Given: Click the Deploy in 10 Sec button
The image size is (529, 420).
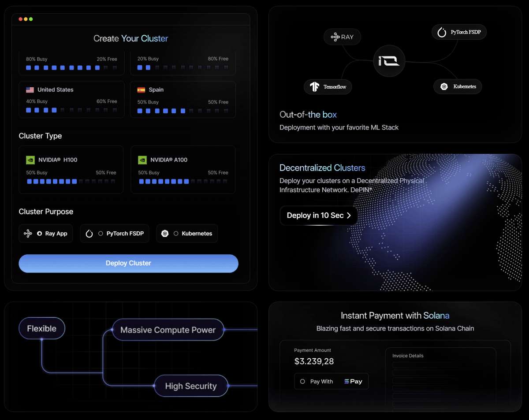Looking at the screenshot, I should tap(319, 216).
